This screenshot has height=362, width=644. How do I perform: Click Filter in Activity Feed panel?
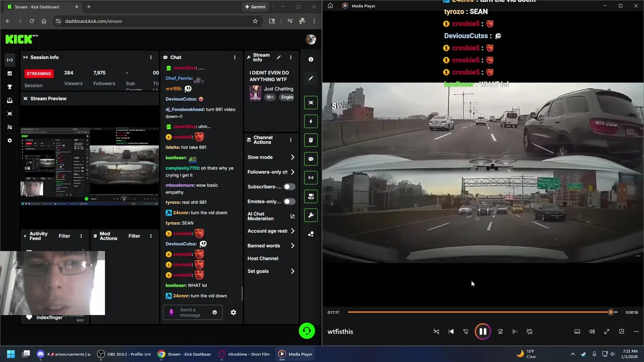click(x=64, y=236)
